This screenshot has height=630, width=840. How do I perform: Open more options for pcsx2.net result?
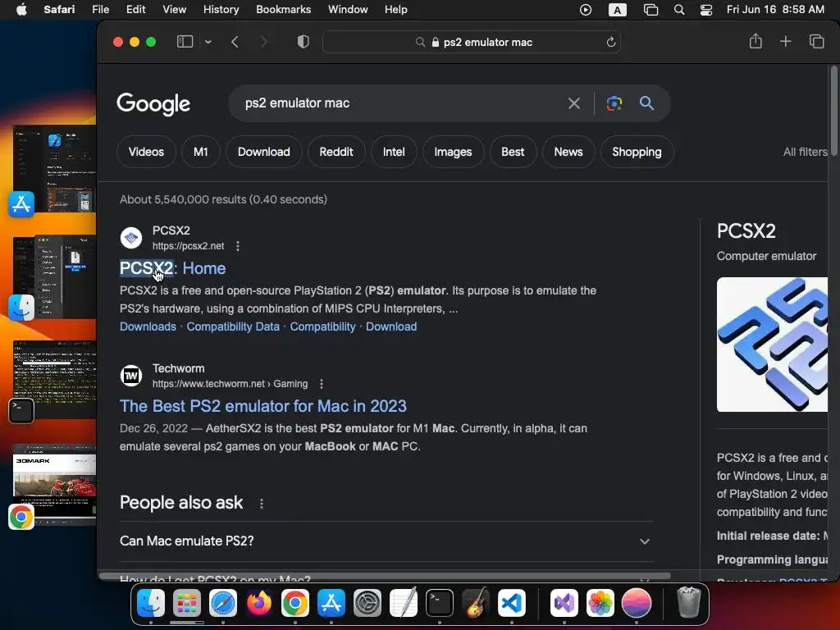coord(238,246)
